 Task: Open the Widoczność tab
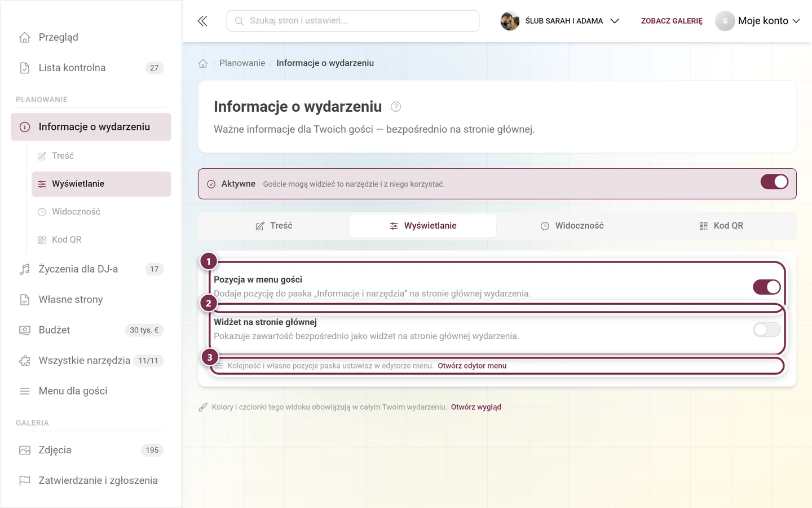click(572, 226)
